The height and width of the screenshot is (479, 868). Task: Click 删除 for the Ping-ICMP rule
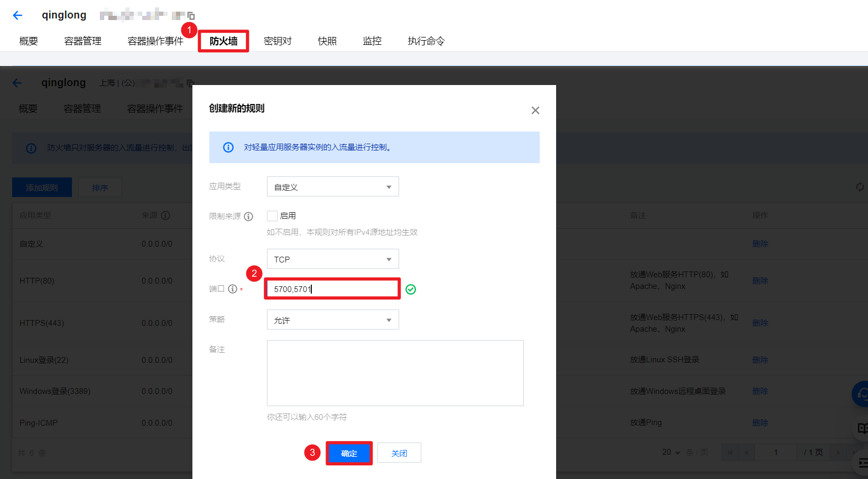(x=760, y=423)
